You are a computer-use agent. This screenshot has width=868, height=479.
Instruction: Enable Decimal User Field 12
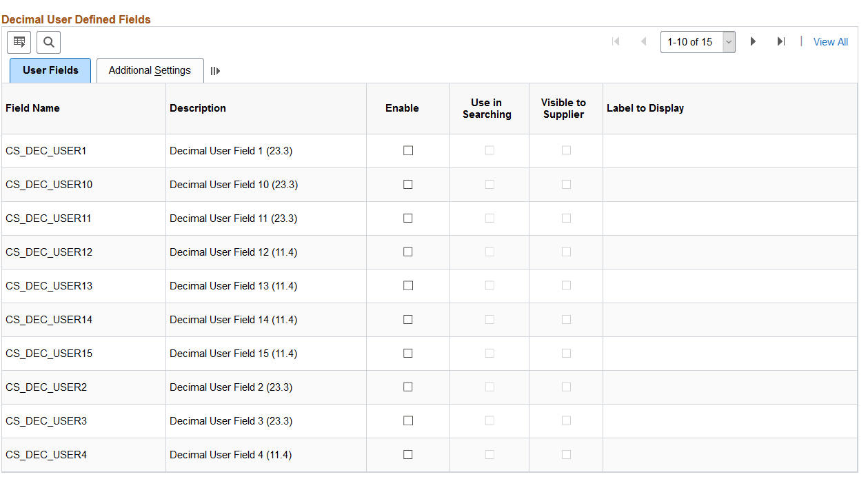[x=407, y=252]
